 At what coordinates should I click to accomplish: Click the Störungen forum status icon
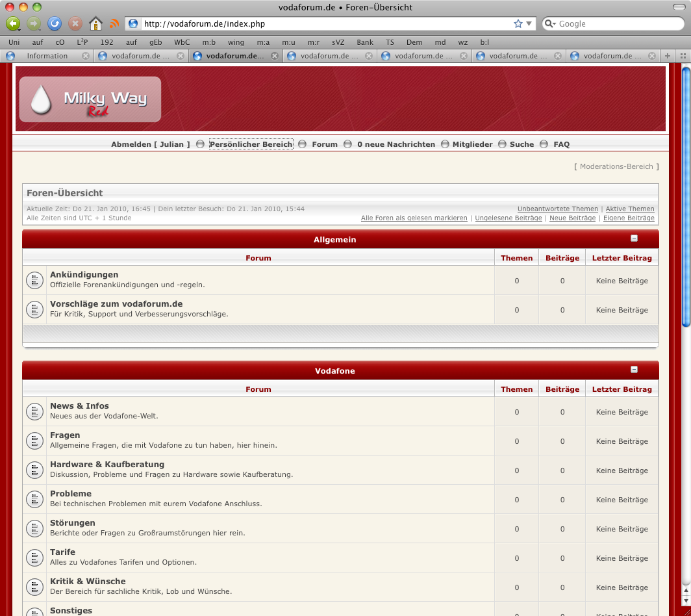pos(34,529)
